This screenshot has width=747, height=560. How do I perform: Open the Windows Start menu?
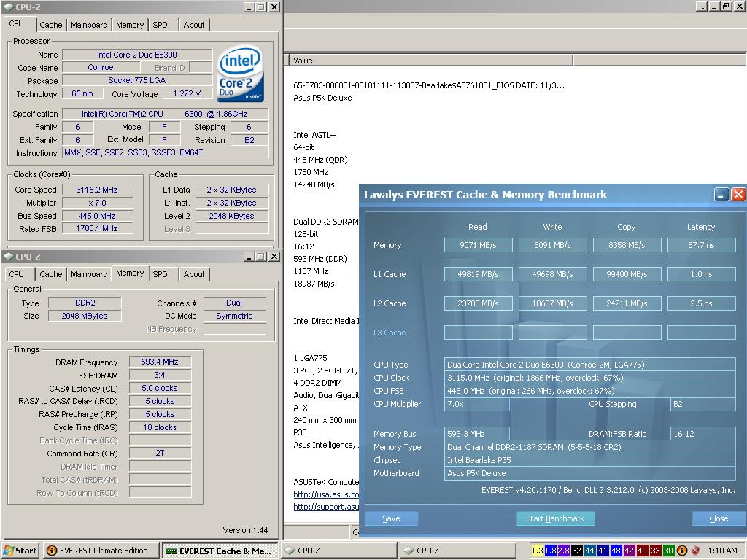tap(20, 551)
